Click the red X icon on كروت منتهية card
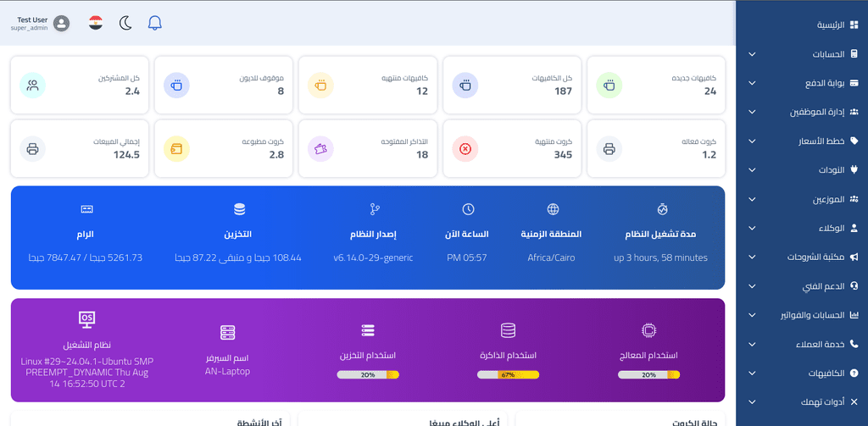Screen dimensions: 868x426 [x=465, y=149]
